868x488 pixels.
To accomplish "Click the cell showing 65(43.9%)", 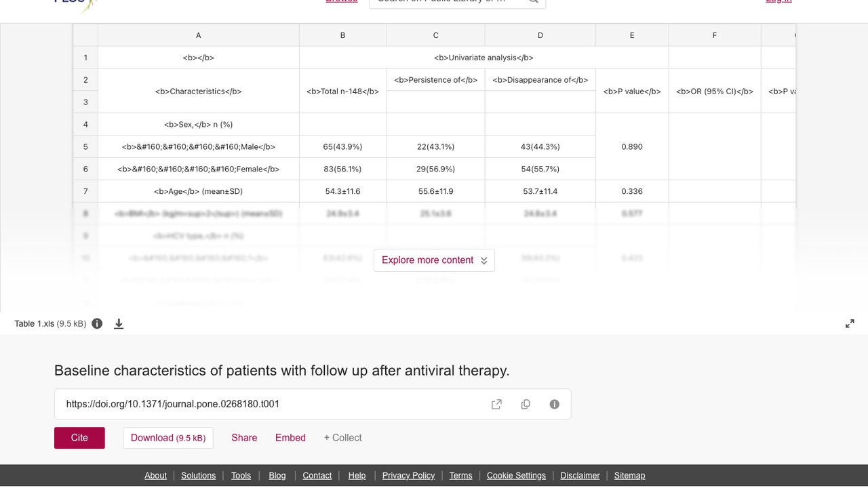I will 343,146.
